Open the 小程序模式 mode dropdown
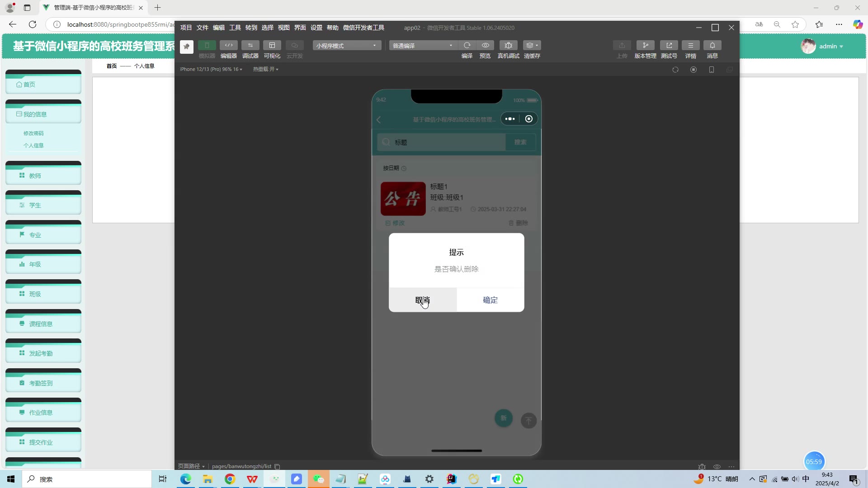Image resolution: width=868 pixels, height=488 pixels. point(346,46)
